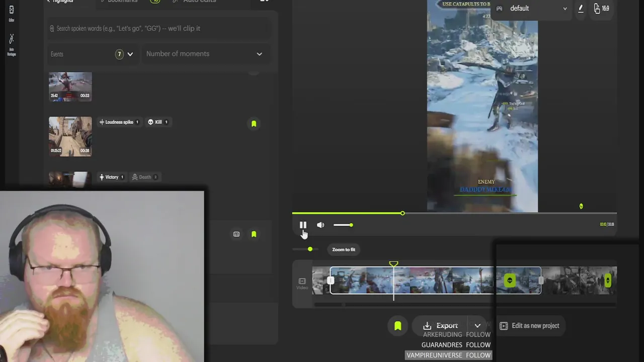
Task: Select the Death event tag
Action: point(144,177)
